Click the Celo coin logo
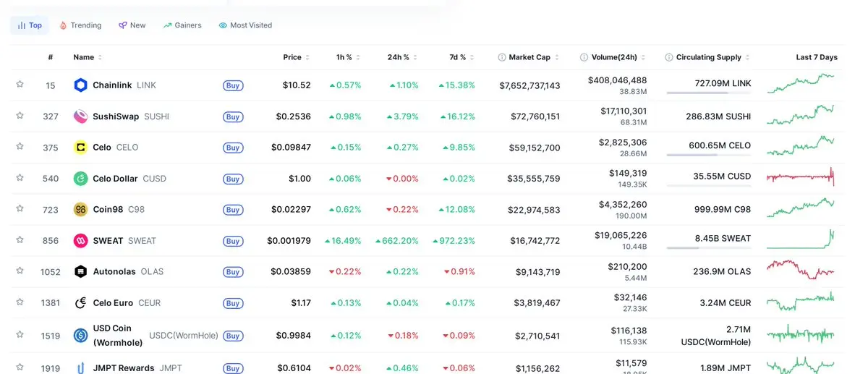868x374 pixels. [81, 148]
